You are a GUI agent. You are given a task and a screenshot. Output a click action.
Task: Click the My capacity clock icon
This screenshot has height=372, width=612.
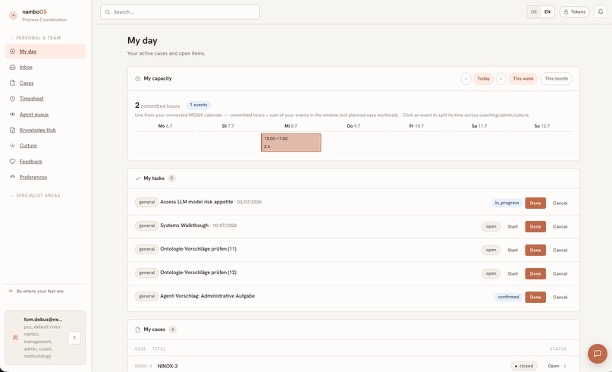[137, 78]
